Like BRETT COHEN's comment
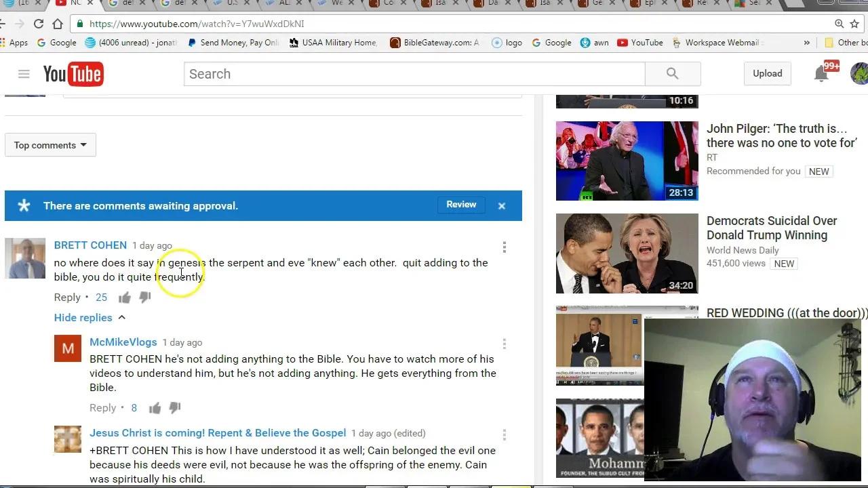868x488 pixels. (x=125, y=298)
